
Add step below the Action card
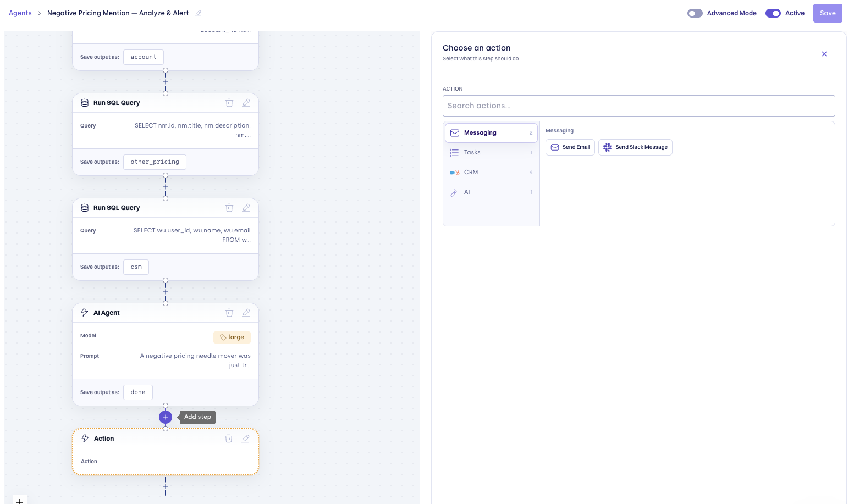[x=166, y=486]
